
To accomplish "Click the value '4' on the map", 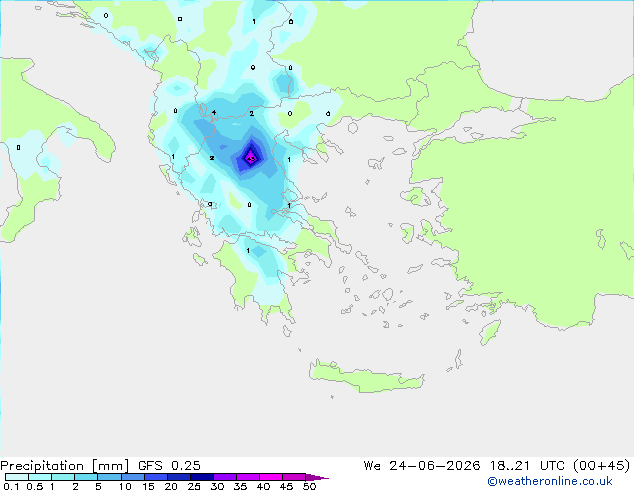I will (x=214, y=112).
